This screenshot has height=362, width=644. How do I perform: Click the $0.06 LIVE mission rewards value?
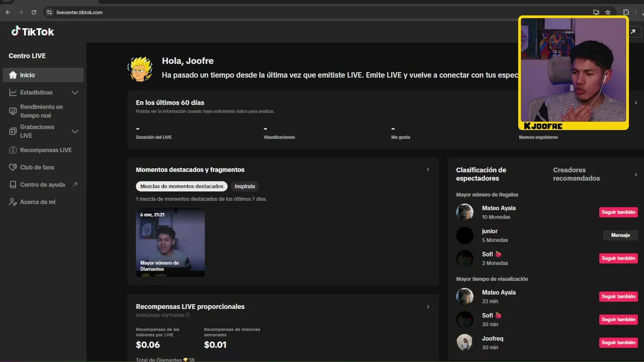(148, 345)
